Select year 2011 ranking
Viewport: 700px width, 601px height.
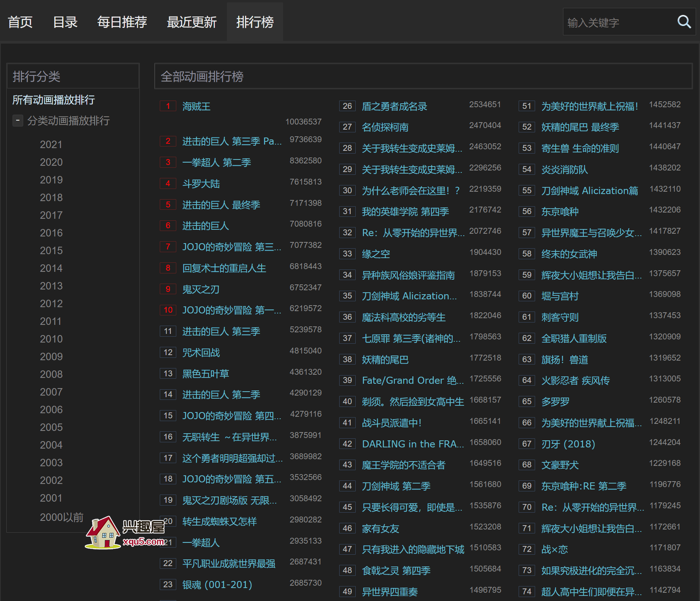51,321
